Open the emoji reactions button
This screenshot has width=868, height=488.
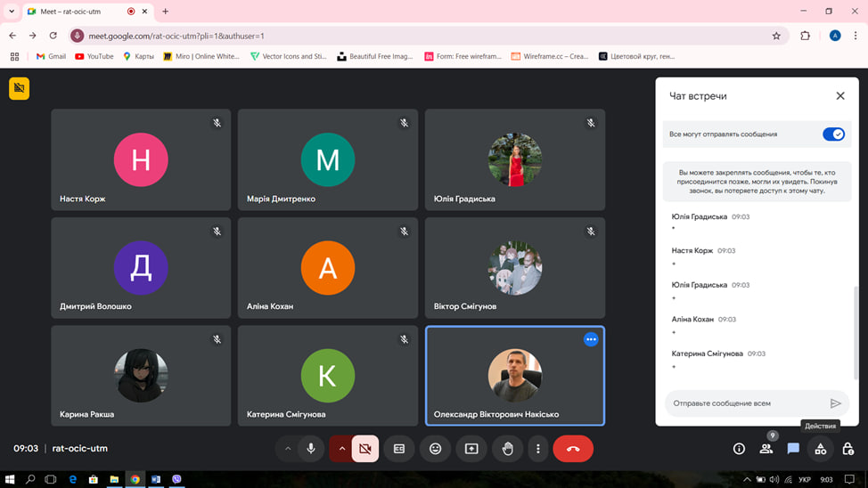(435, 449)
